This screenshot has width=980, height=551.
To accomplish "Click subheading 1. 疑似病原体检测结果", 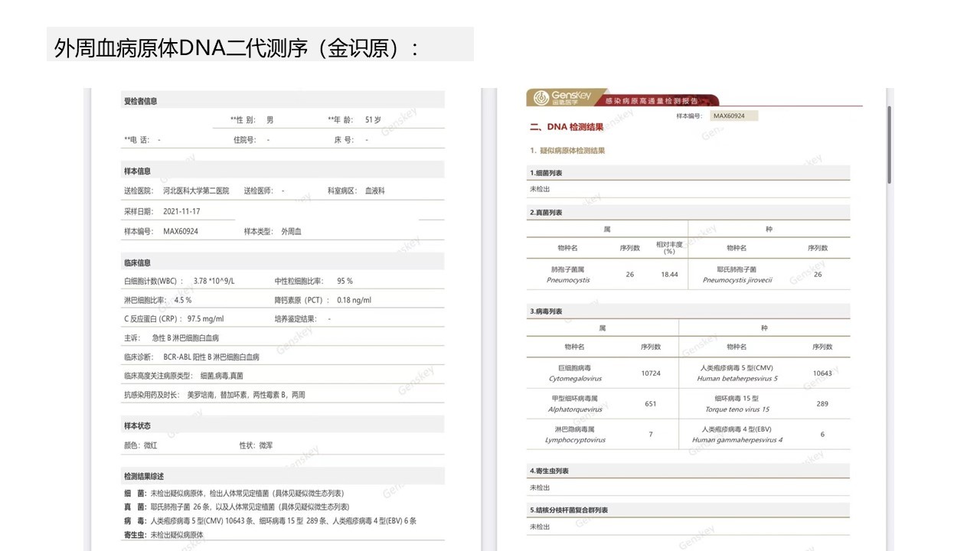I will tap(567, 151).
